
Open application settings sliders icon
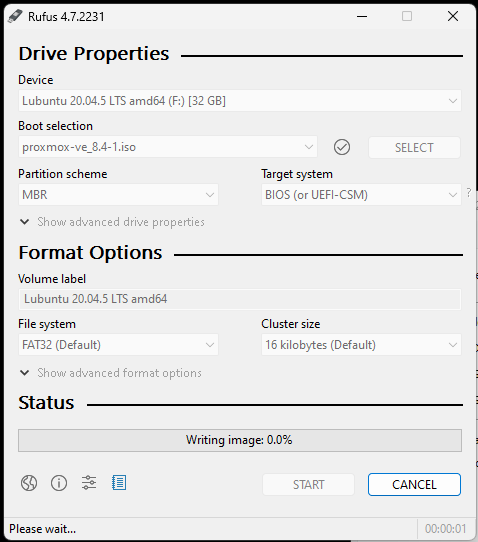pos(89,483)
